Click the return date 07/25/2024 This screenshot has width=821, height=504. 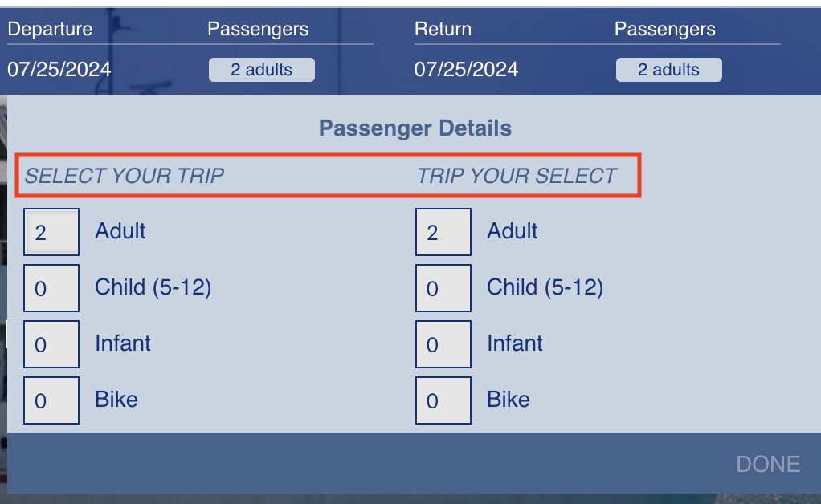[466, 69]
